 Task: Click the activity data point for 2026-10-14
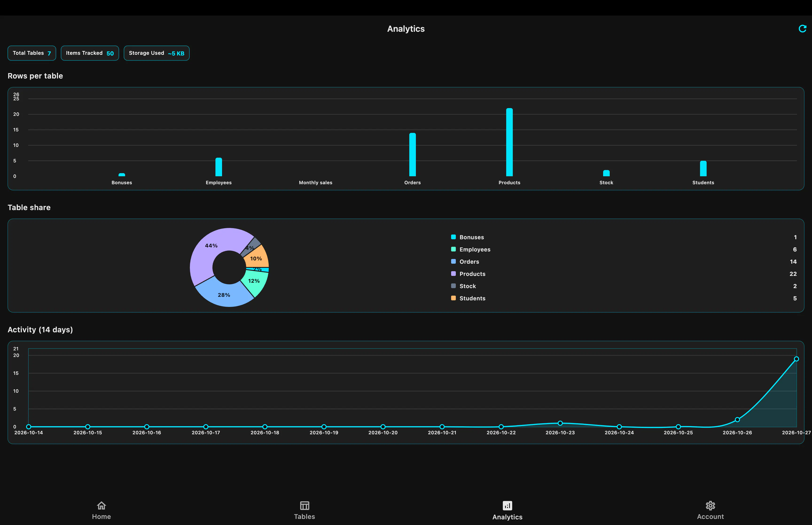coord(29,427)
